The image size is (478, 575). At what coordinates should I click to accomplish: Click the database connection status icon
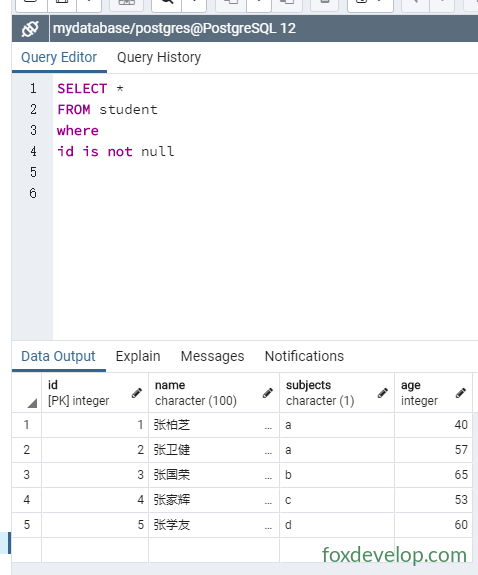point(30,29)
